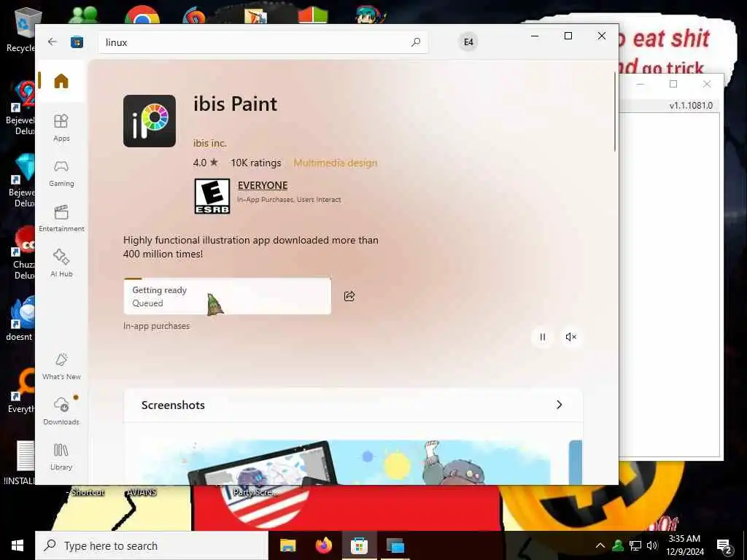Open the Windows Start menu

click(18, 545)
